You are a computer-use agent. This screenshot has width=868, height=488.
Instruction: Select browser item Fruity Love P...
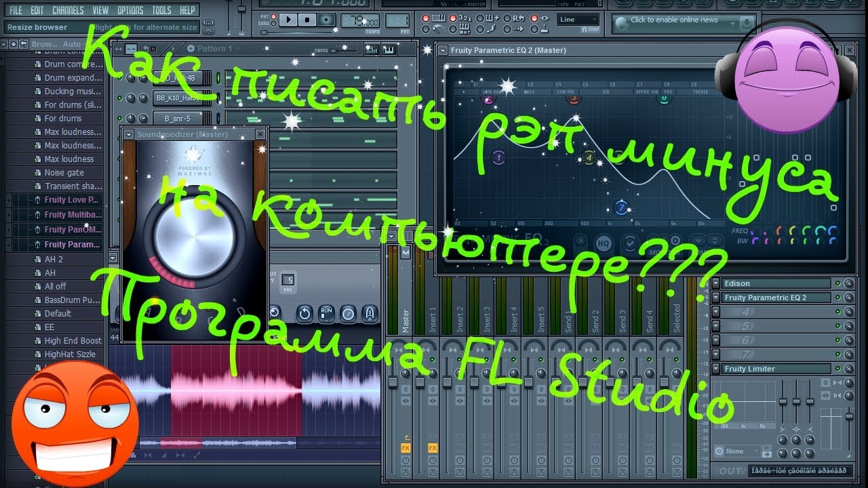tap(71, 200)
